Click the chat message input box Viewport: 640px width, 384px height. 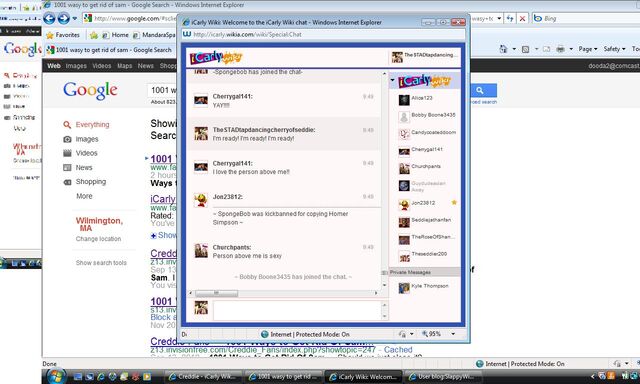[297, 311]
